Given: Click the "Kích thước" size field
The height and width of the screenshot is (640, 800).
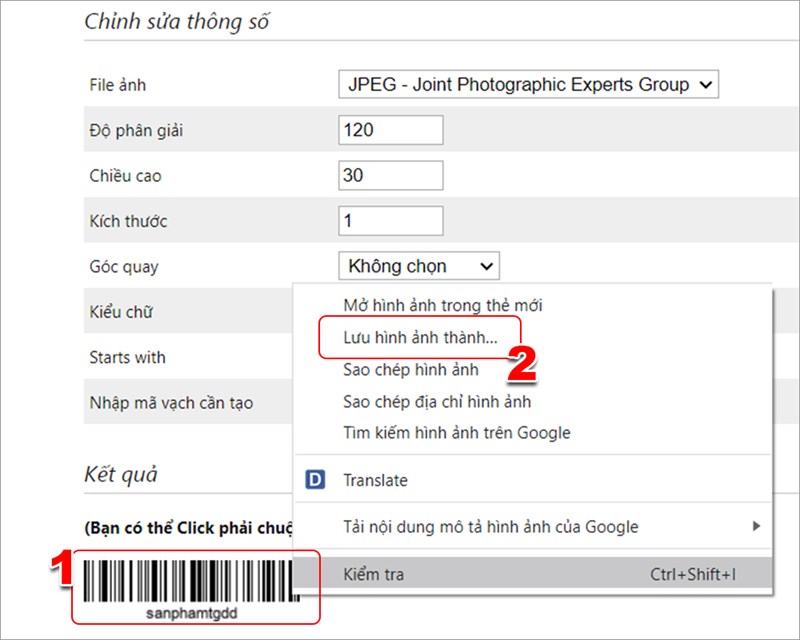Looking at the screenshot, I should (x=390, y=220).
